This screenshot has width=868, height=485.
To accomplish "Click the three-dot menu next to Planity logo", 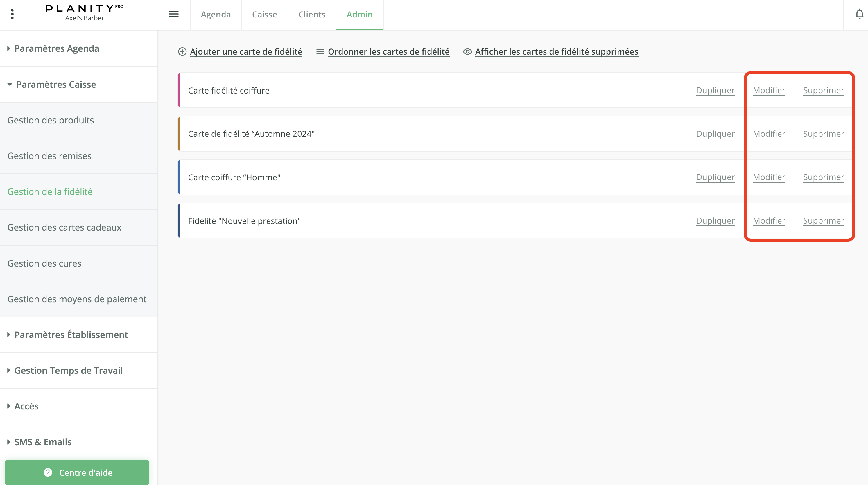I will (x=12, y=14).
